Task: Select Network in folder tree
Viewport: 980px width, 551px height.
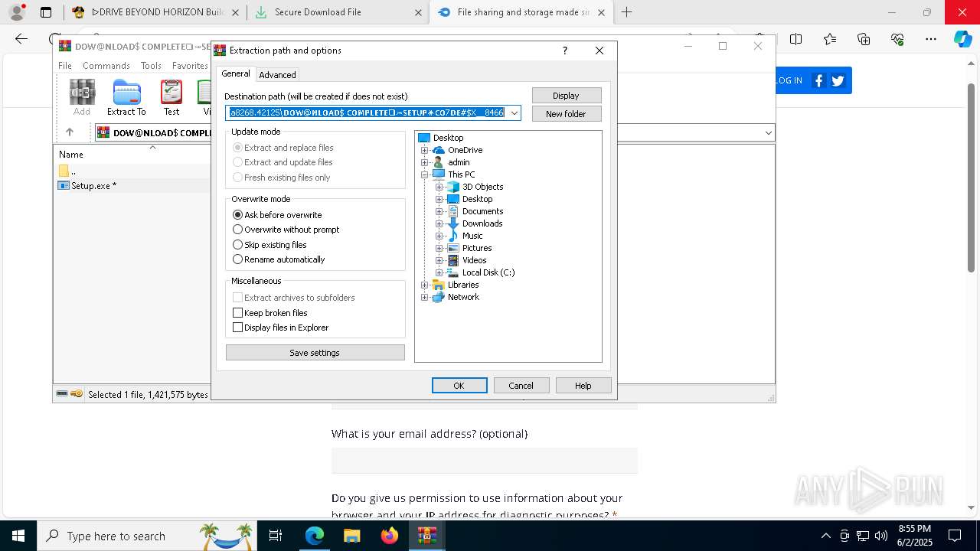Action: 463,297
